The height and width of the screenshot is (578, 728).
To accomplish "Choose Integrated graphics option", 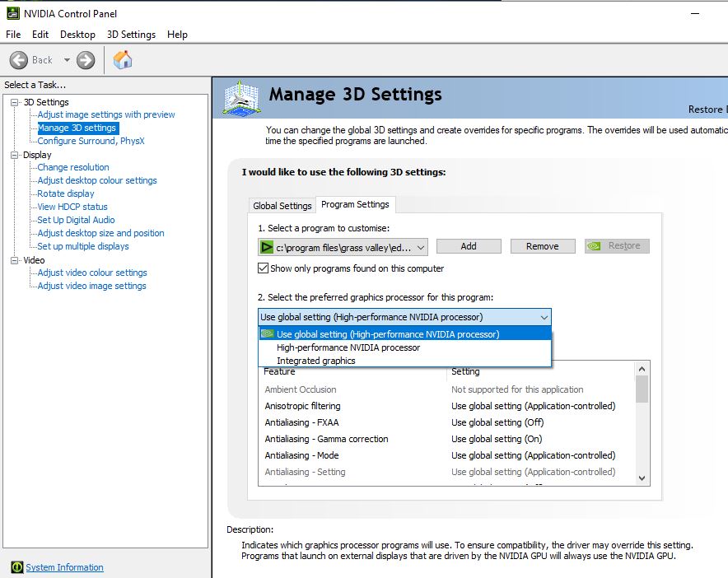I will coord(405,361).
